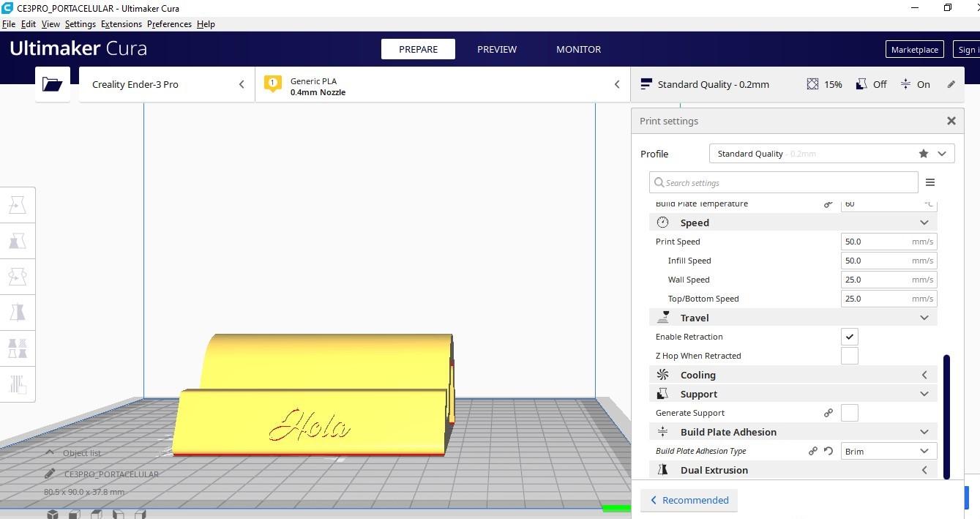Open settings visibility hamburger menu

(x=930, y=182)
